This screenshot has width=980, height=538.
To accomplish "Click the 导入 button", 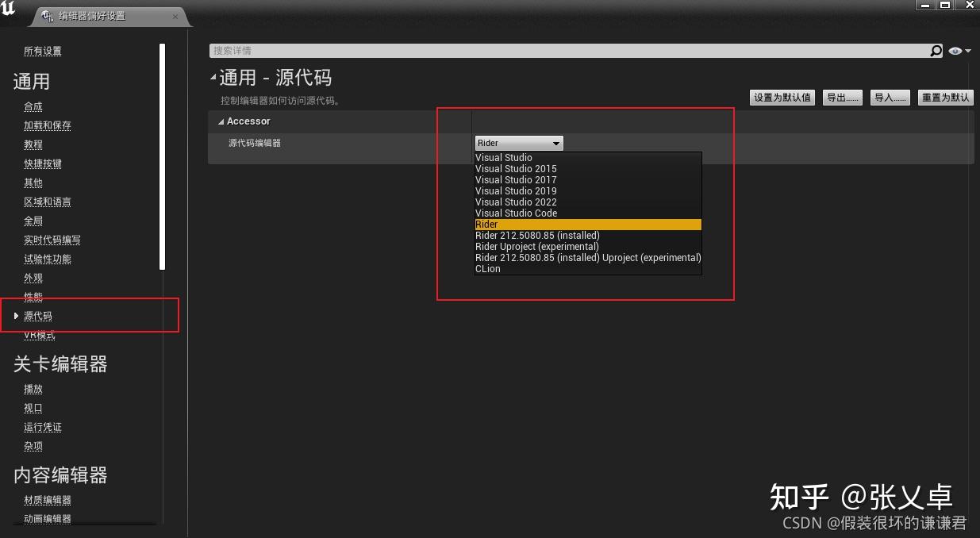I will point(890,98).
